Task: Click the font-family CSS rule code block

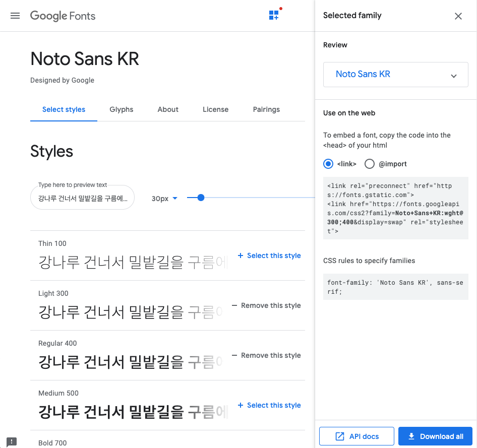Action: point(395,287)
